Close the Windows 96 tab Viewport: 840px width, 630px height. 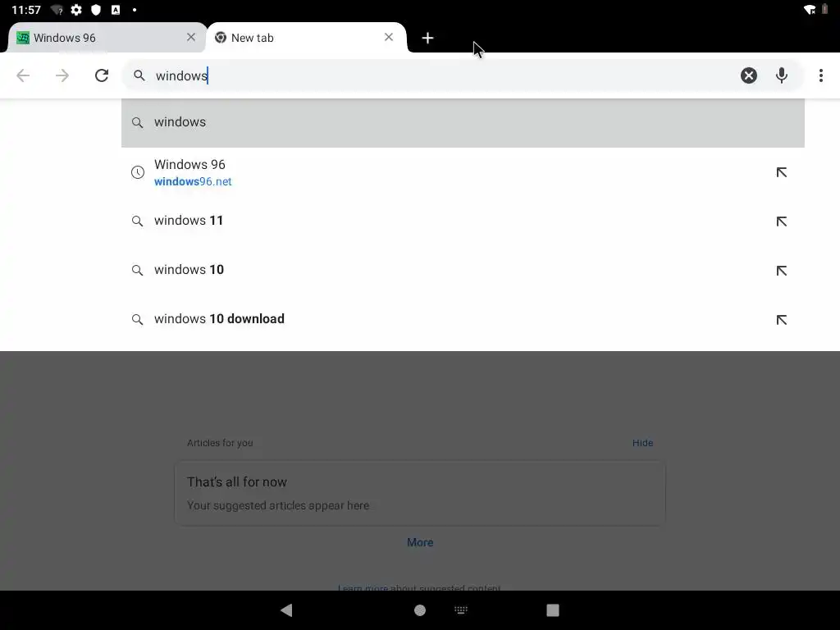190,37
